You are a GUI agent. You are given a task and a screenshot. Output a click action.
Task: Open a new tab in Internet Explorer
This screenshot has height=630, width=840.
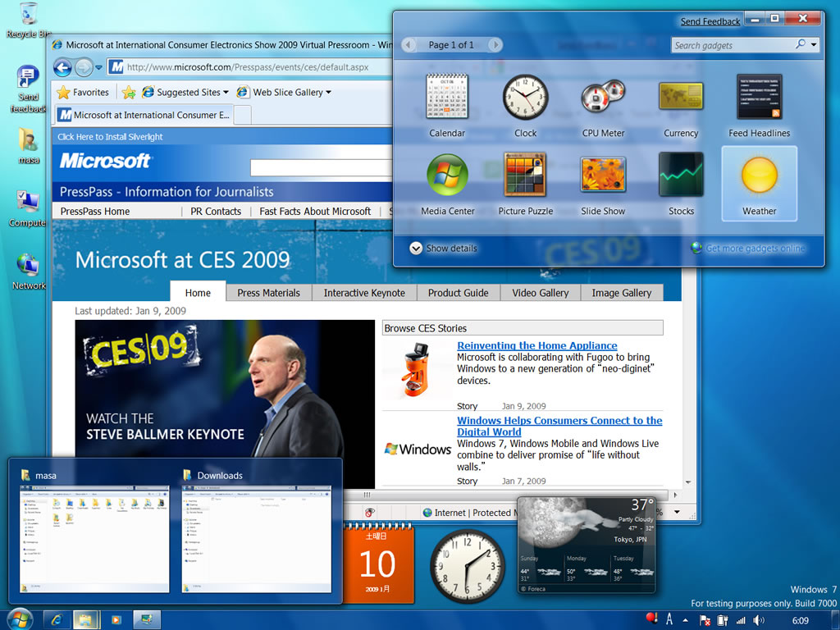[243, 115]
